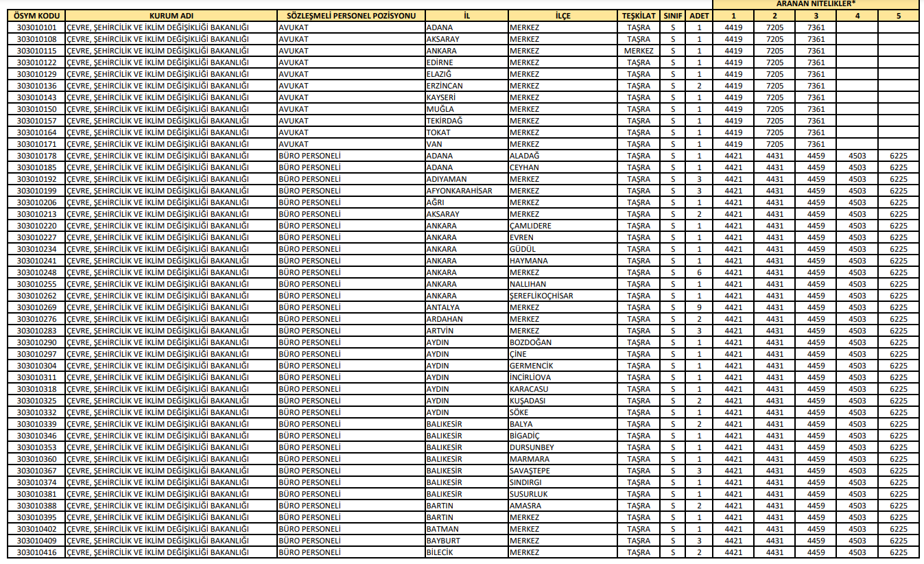Select code 303010136 cell
The width and height of the screenshot is (924, 564).
pos(36,86)
